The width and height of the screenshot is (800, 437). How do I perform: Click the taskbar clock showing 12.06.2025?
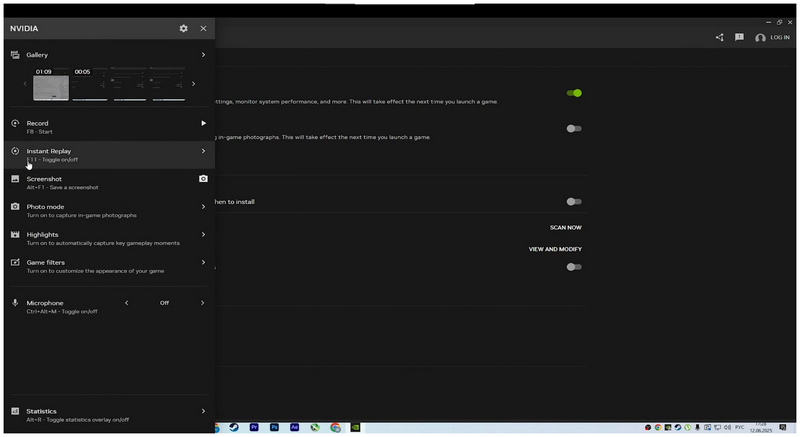click(761, 427)
